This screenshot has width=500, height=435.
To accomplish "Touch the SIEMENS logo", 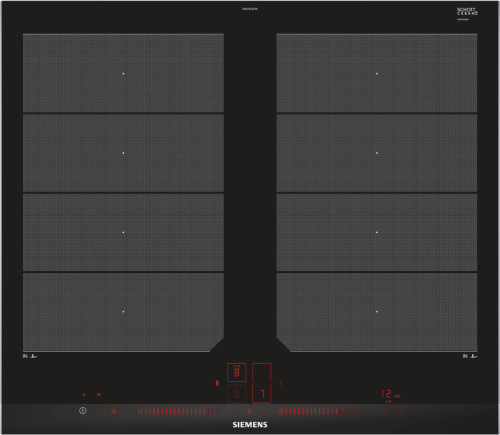I will 250,425.
